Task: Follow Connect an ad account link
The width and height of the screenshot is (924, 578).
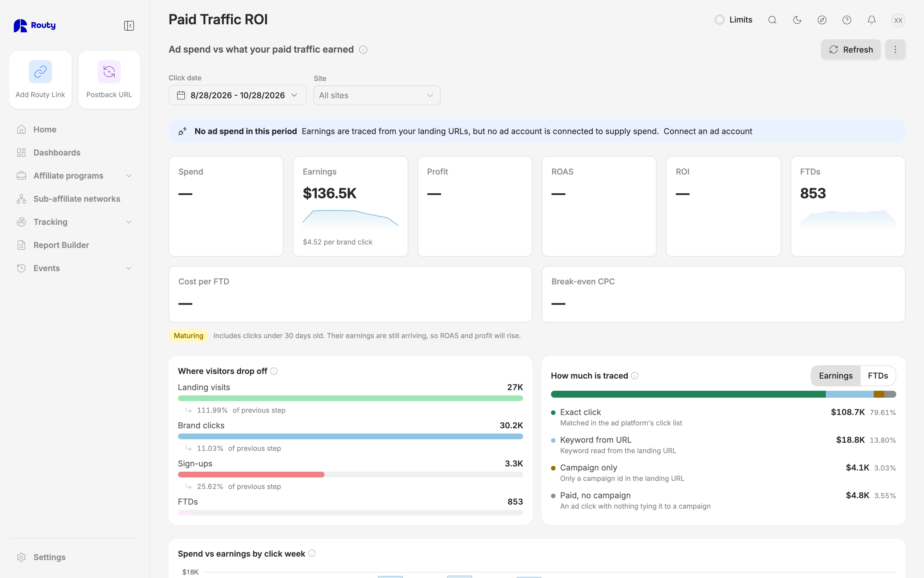Action: (x=707, y=131)
